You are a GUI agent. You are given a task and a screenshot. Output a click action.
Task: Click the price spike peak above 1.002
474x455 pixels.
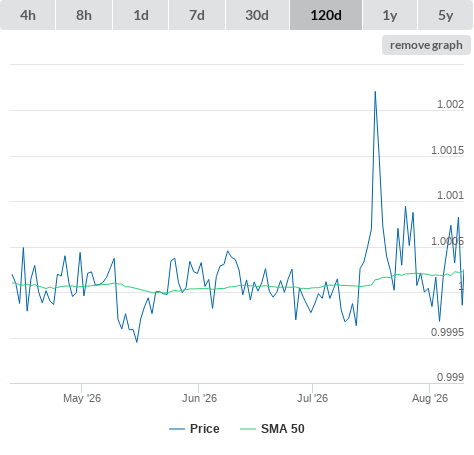tap(375, 92)
